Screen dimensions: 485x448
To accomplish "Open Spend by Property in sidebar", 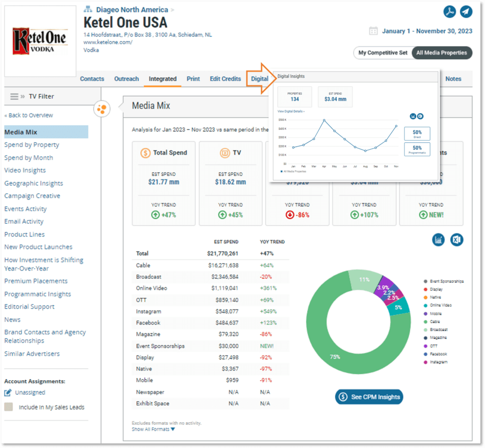I will pyautogui.click(x=32, y=145).
